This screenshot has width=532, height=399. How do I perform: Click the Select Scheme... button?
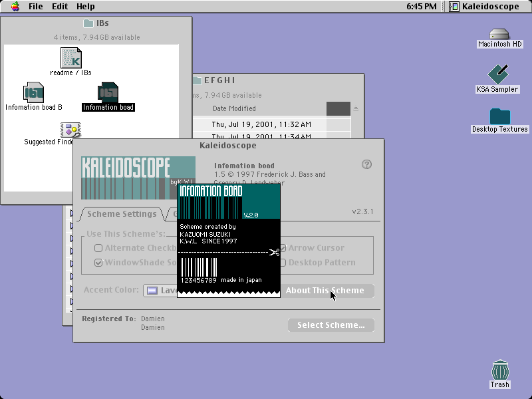[331, 325]
